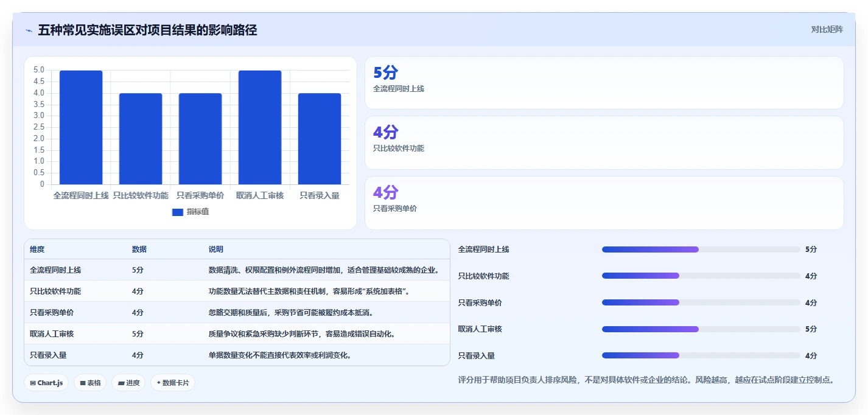The height and width of the screenshot is (415, 868).
Task: Click the 只比较软件功能 bar in the chart
Action: coord(141,139)
